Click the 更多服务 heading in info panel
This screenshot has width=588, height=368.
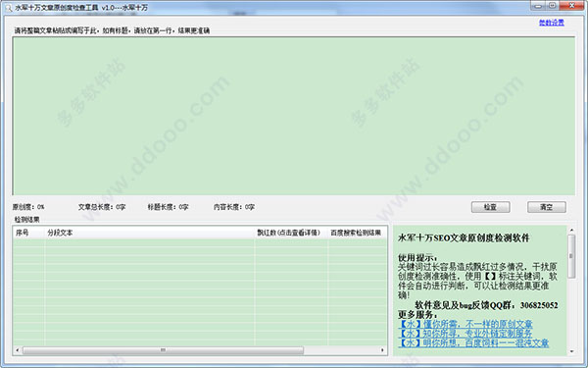tap(417, 315)
